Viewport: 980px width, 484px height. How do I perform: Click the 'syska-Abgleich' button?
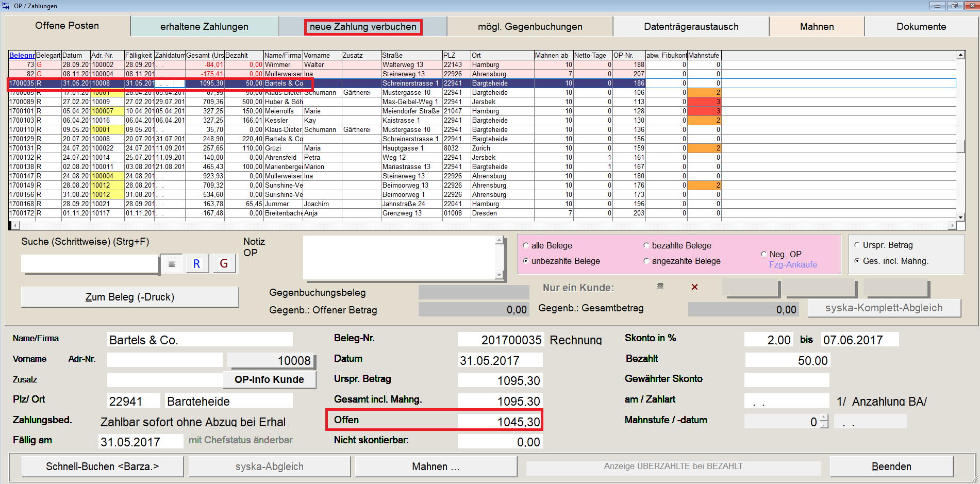tap(270, 466)
